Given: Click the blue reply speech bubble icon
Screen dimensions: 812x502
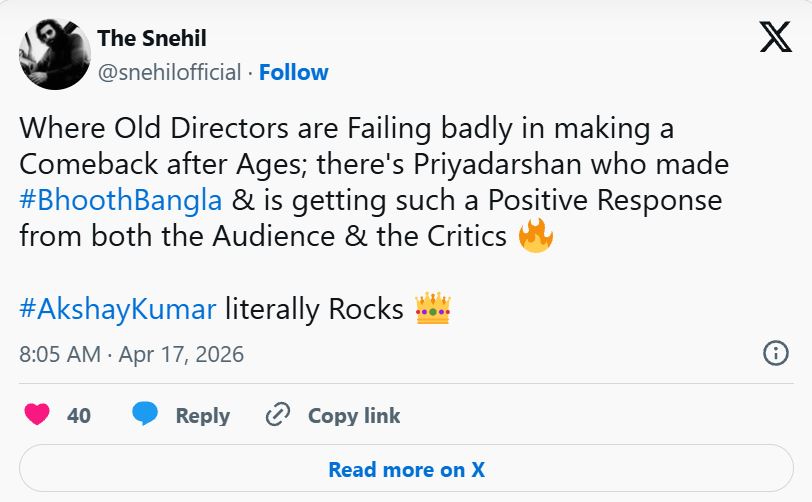Looking at the screenshot, I should [x=146, y=415].
